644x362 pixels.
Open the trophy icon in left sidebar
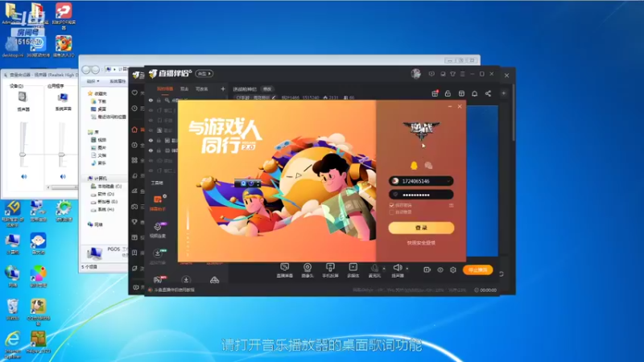pyautogui.click(x=134, y=222)
